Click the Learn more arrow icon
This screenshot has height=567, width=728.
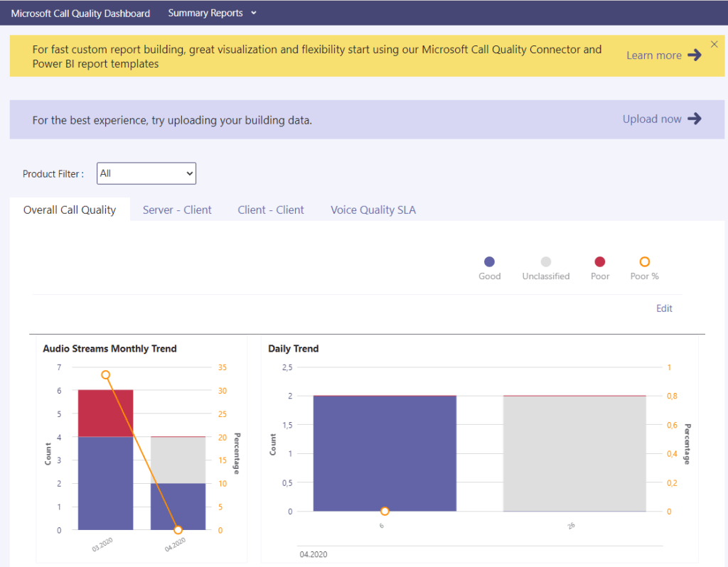[x=695, y=55]
